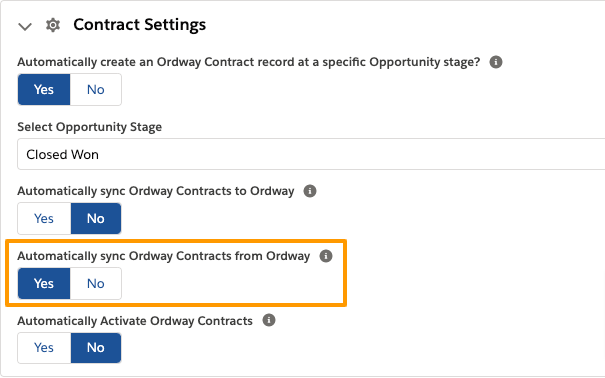
Task: Show info for Automatically Activate Ordway Contracts
Action: pyautogui.click(x=269, y=320)
